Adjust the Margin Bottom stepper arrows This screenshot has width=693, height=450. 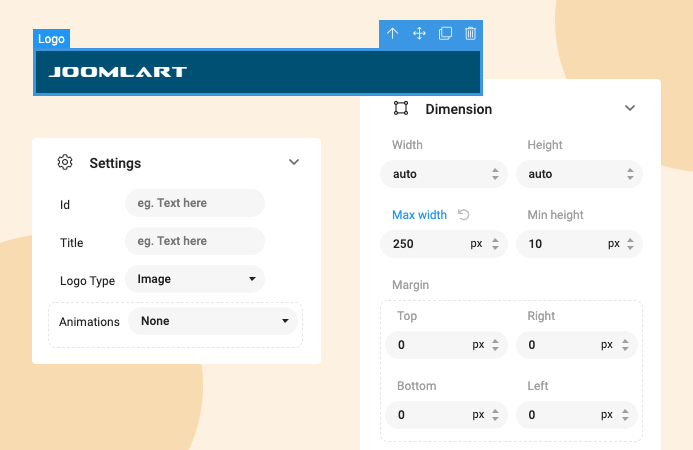tap(495, 415)
